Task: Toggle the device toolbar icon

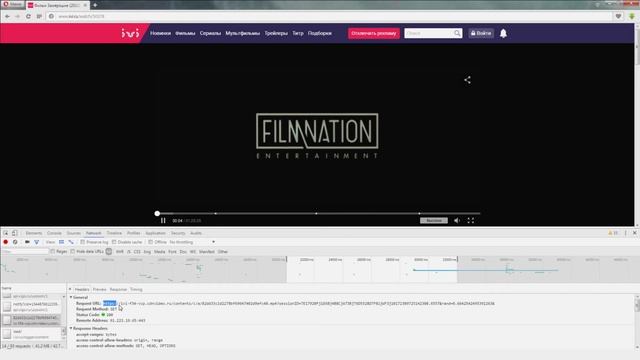Action: (x=14, y=233)
